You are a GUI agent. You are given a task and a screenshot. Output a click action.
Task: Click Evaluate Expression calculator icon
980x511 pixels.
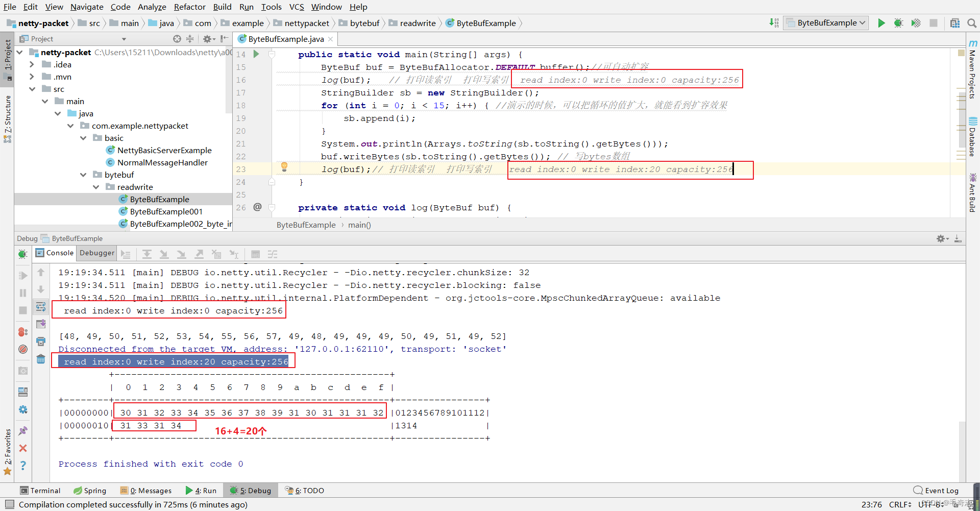click(256, 254)
